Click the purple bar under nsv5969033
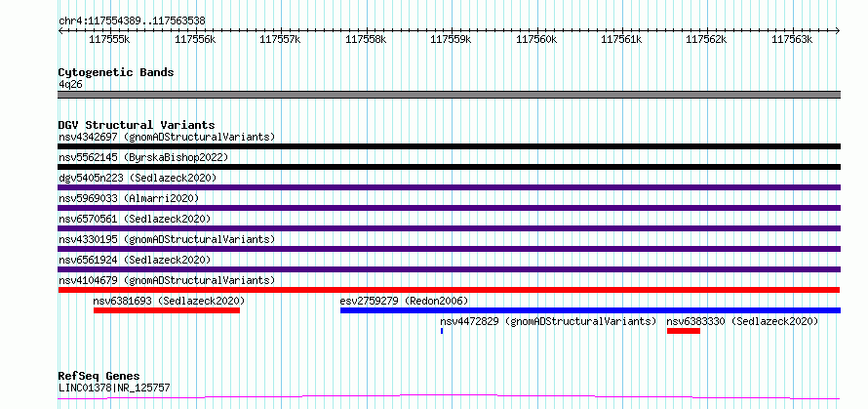 coord(450,208)
